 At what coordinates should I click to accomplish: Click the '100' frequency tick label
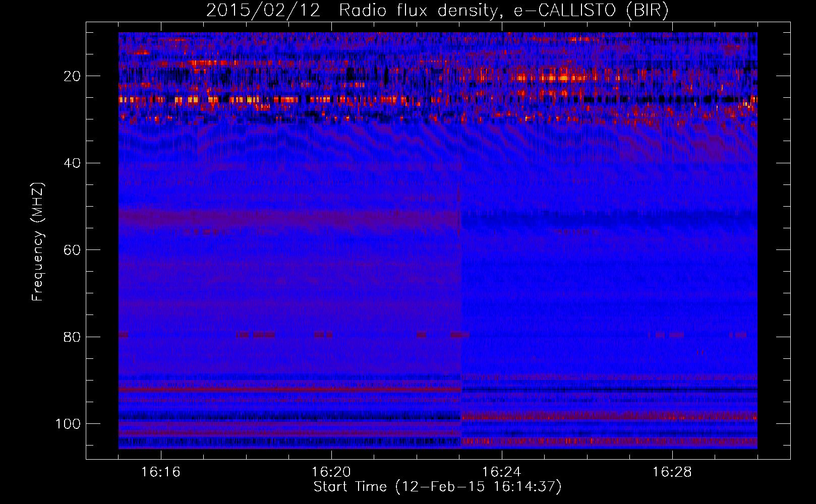(68, 424)
